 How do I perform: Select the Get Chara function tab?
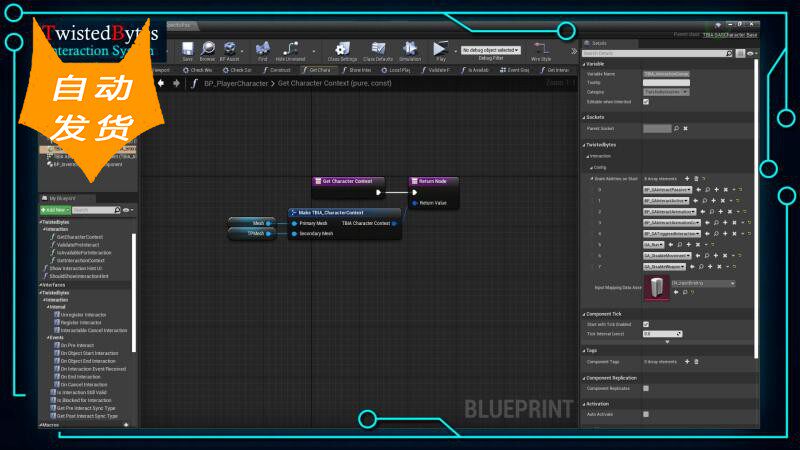(x=317, y=70)
